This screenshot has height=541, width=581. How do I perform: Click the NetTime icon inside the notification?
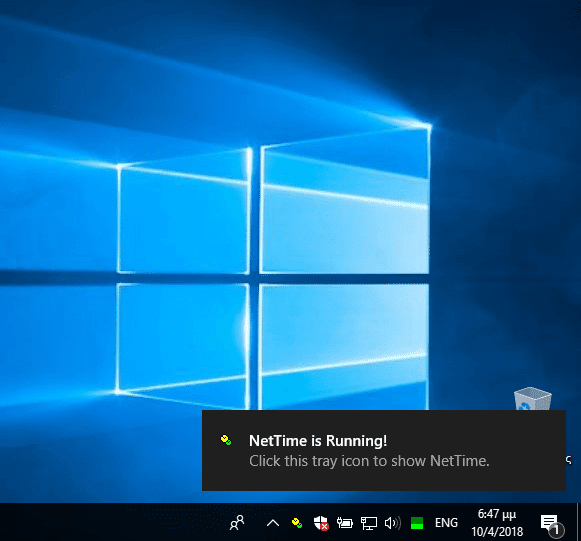coord(226,440)
